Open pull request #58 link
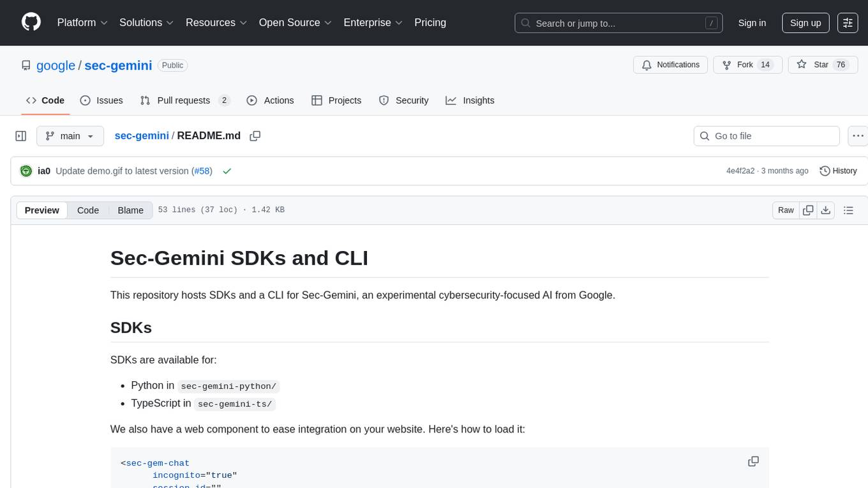The height and width of the screenshot is (488, 868). coord(202,171)
